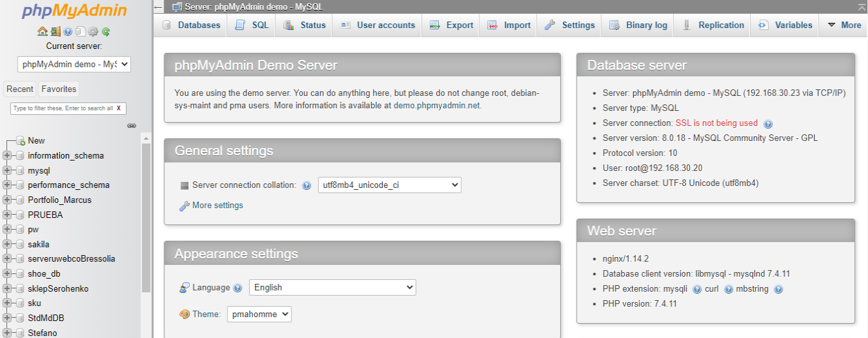Viewport: 868px width, 338px height.
Task: Click the Server: phpMyAdmin demo - MySQL breadcrumb link
Action: [254, 7]
